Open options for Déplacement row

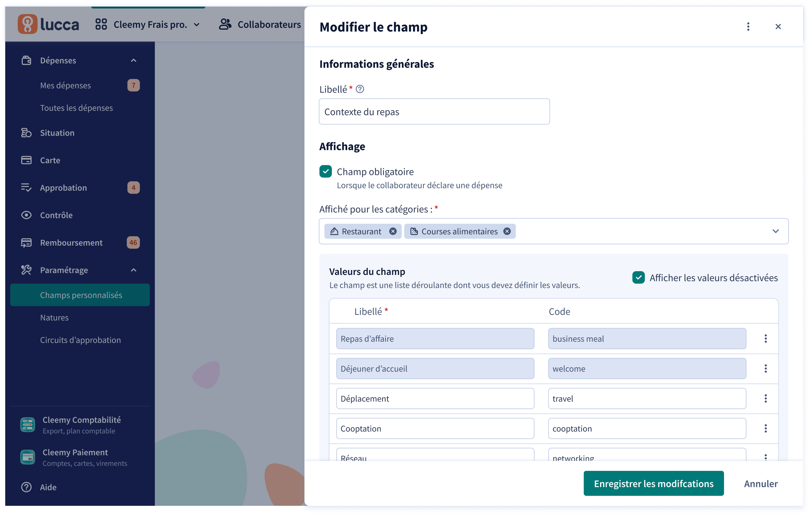(766, 398)
